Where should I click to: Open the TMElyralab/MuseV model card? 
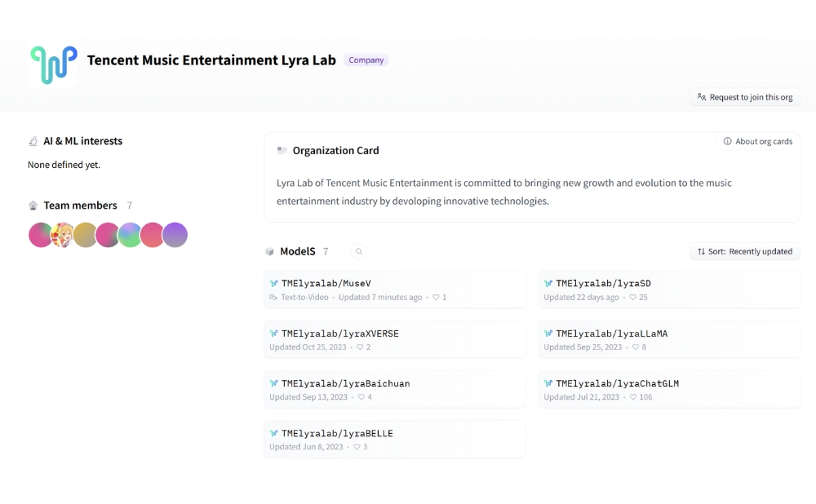pyautogui.click(x=395, y=290)
